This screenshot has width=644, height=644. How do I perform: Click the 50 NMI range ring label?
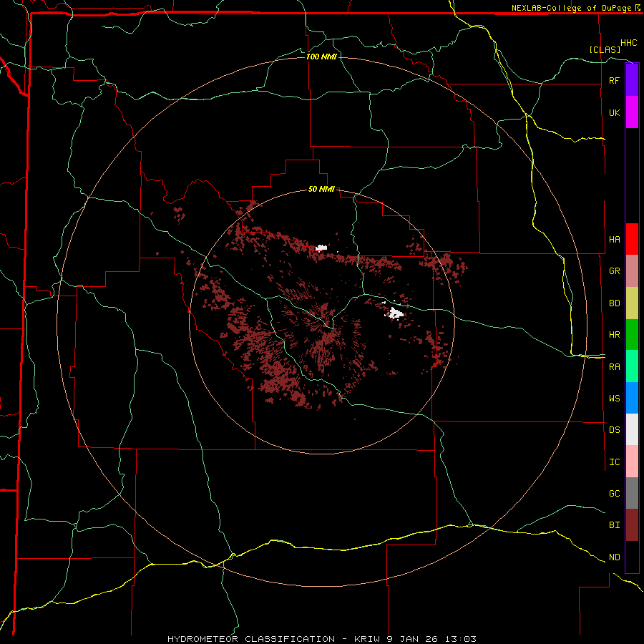[321, 189]
